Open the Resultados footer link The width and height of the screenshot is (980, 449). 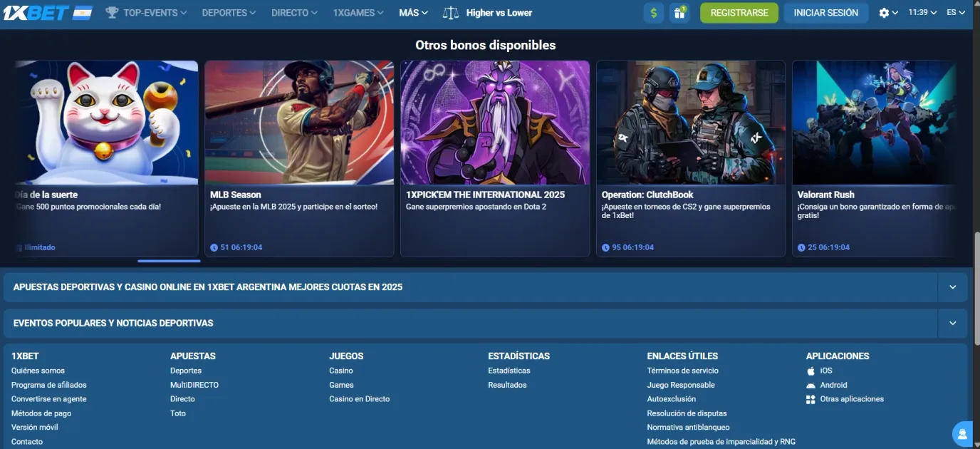tap(507, 385)
